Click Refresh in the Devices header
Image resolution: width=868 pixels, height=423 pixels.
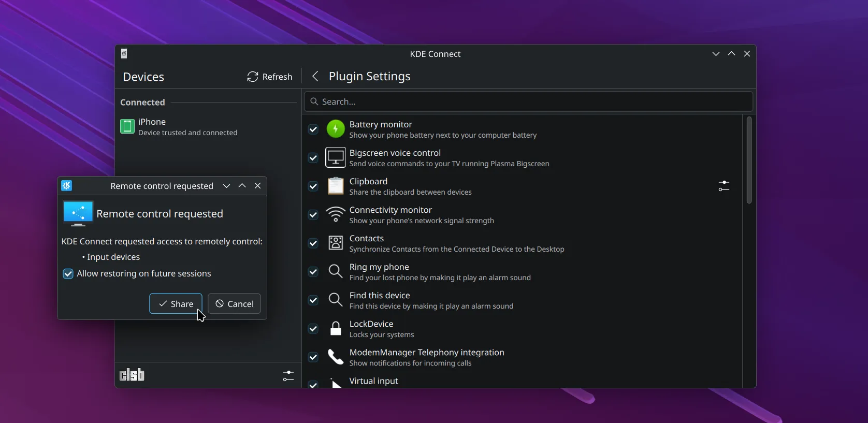click(x=270, y=77)
